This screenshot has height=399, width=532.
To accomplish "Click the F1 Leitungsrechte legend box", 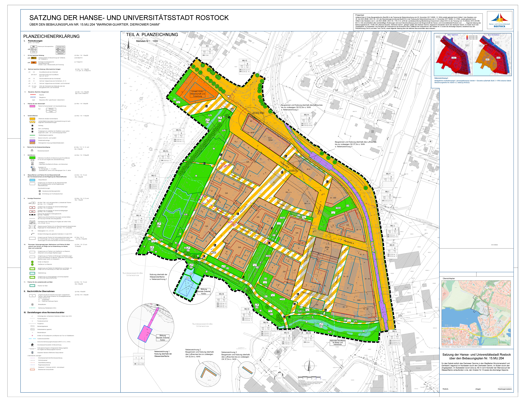I will [x=33, y=203].
